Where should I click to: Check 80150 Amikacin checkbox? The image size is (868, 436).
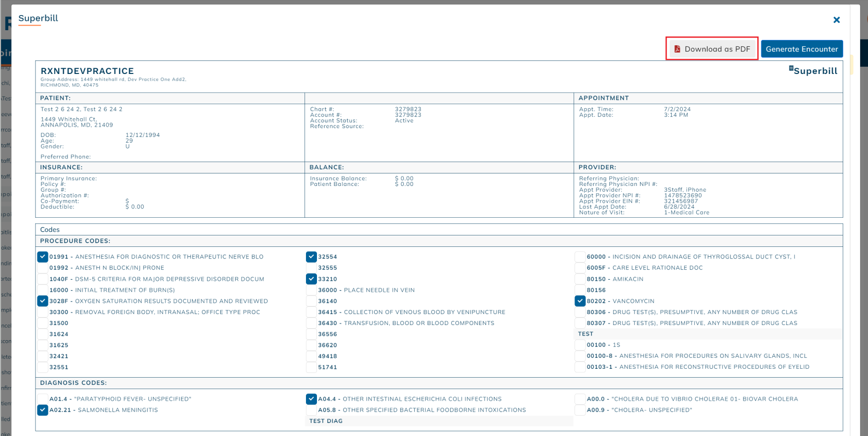point(580,279)
